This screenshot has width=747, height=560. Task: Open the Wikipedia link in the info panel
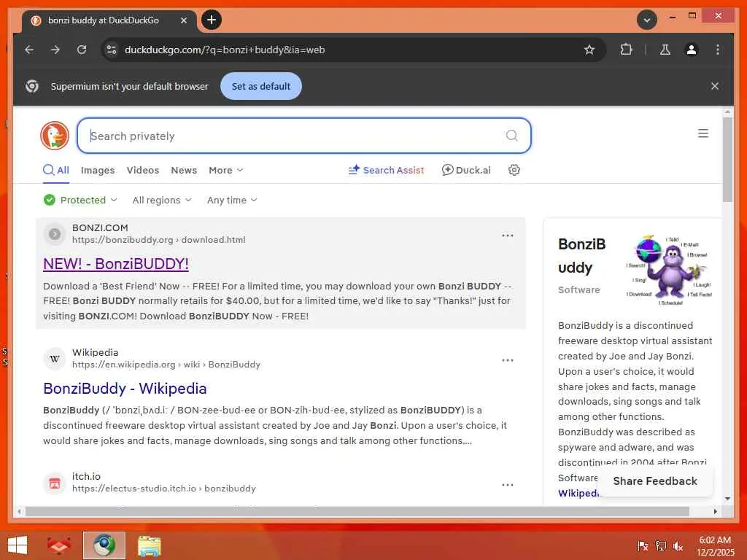click(x=578, y=494)
